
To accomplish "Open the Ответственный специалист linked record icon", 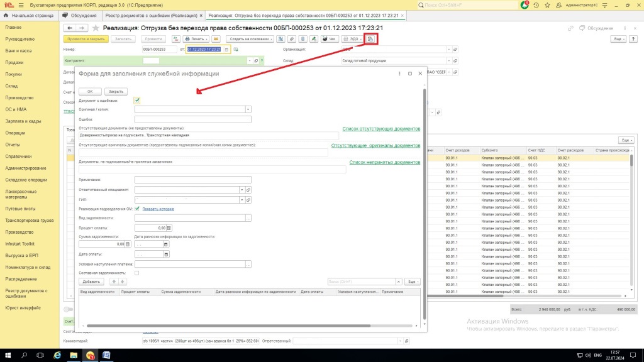I will coord(248,189).
